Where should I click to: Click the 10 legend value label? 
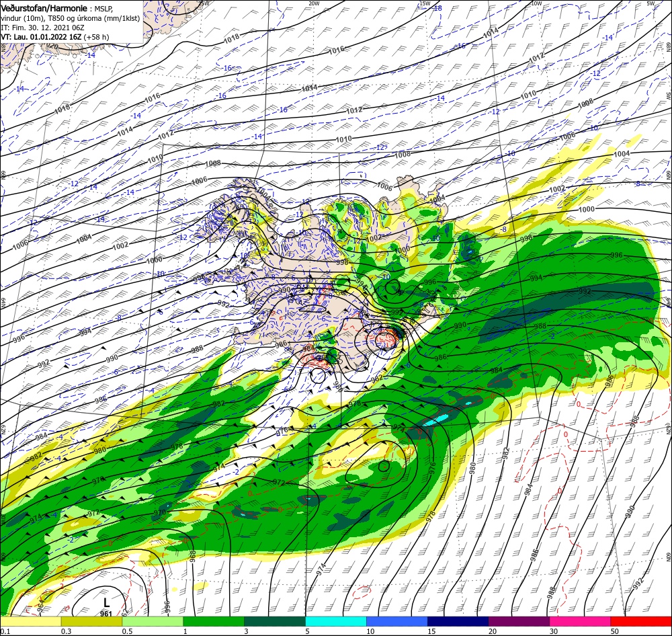coord(370,631)
